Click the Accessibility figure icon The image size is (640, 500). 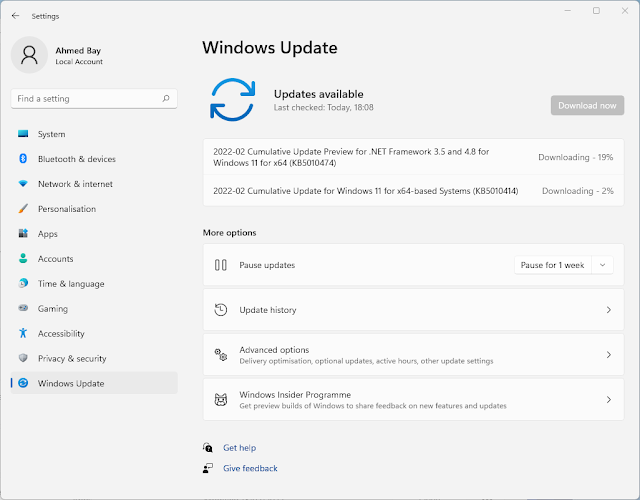click(23, 333)
